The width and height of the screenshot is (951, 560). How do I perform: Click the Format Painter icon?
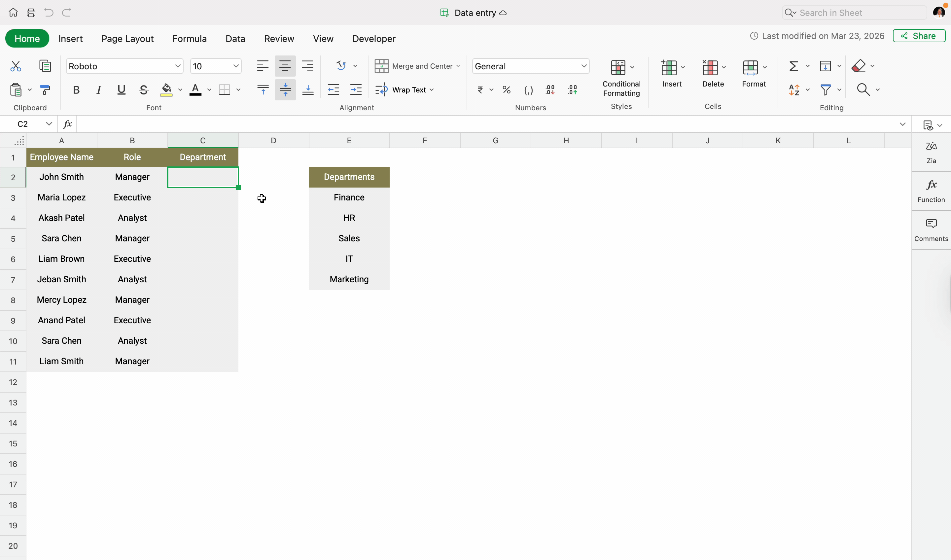tap(45, 90)
